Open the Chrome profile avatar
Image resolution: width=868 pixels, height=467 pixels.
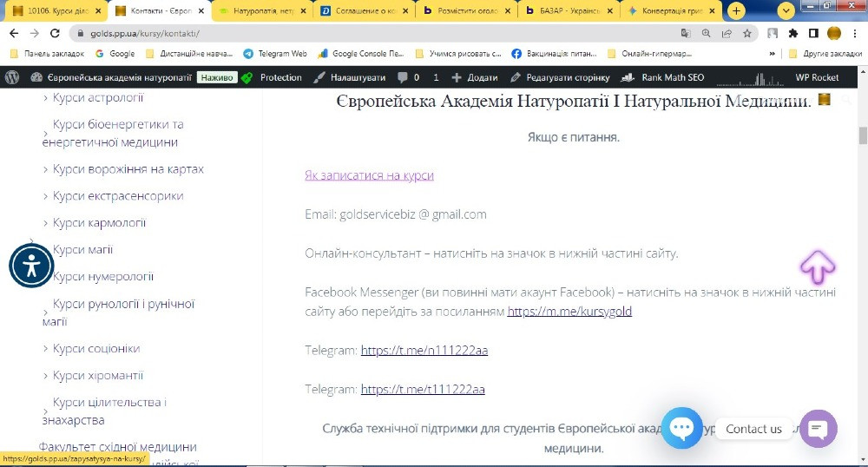click(833, 33)
